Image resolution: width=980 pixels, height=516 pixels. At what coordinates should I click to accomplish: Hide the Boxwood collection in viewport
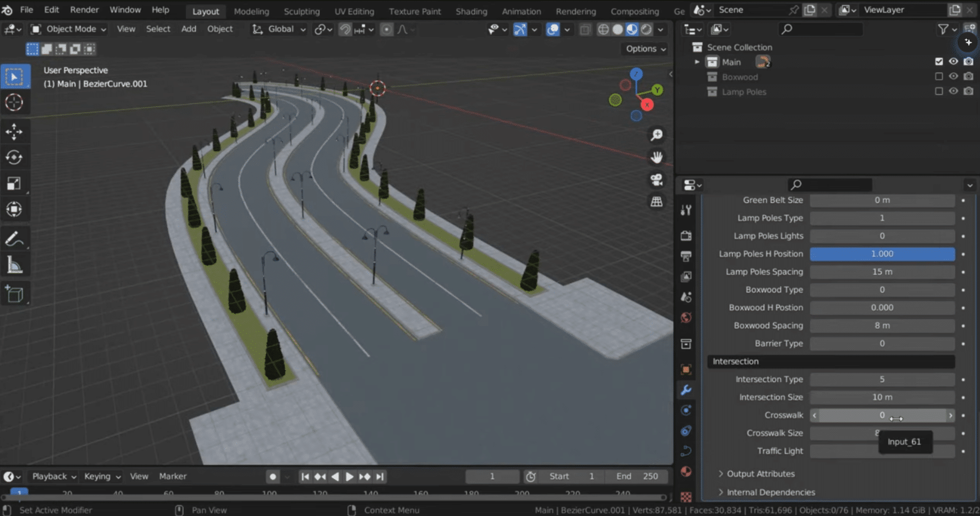(x=953, y=77)
